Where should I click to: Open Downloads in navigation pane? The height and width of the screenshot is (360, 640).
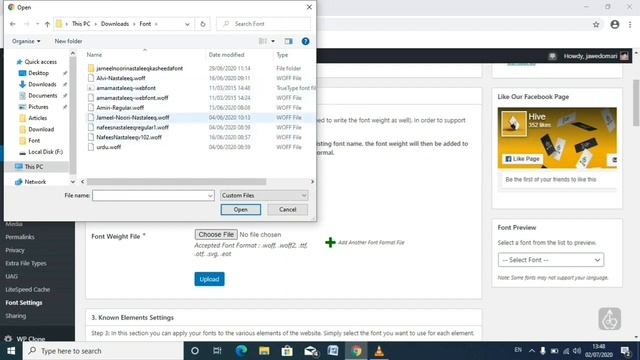pos(42,84)
